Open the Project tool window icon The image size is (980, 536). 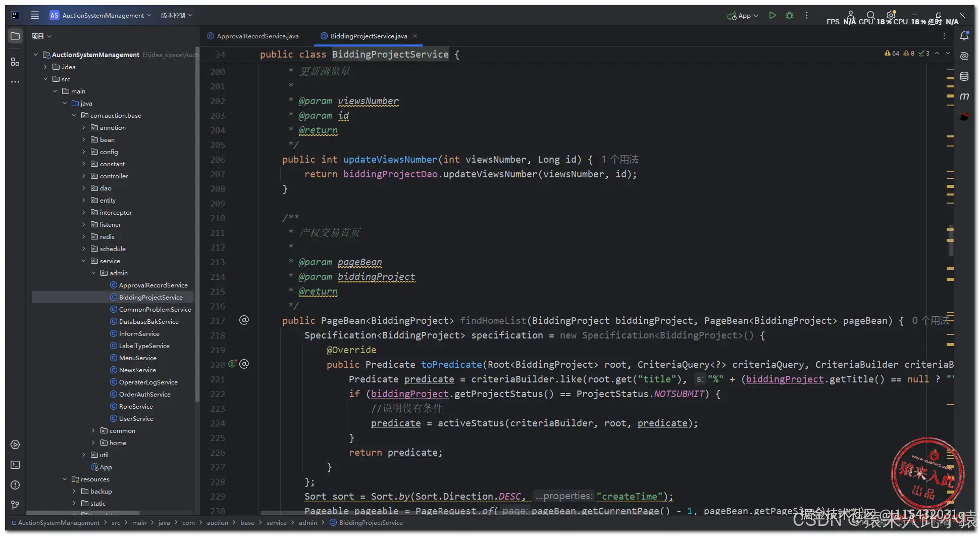pyautogui.click(x=15, y=36)
